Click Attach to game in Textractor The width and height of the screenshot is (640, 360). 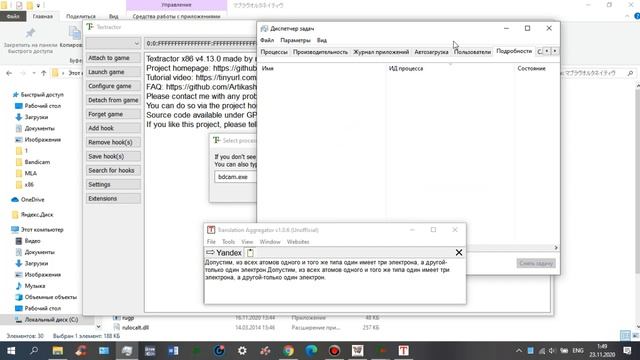click(113, 58)
